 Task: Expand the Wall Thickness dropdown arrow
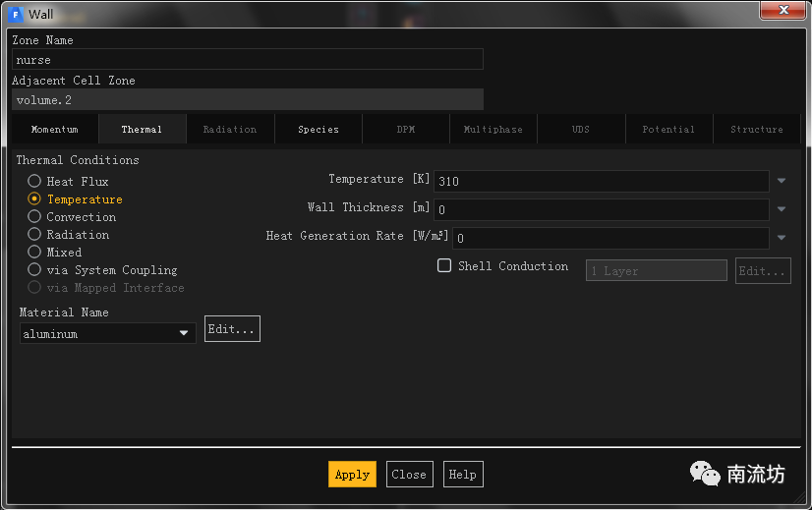(x=782, y=209)
